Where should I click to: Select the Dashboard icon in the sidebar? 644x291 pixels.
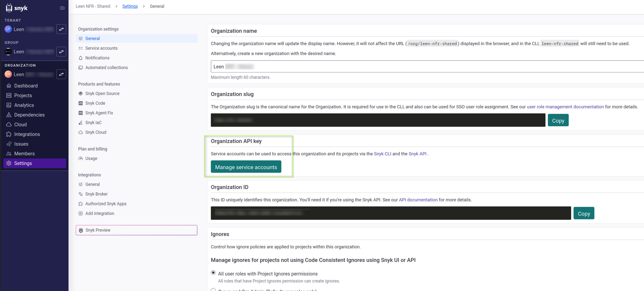coord(9,86)
